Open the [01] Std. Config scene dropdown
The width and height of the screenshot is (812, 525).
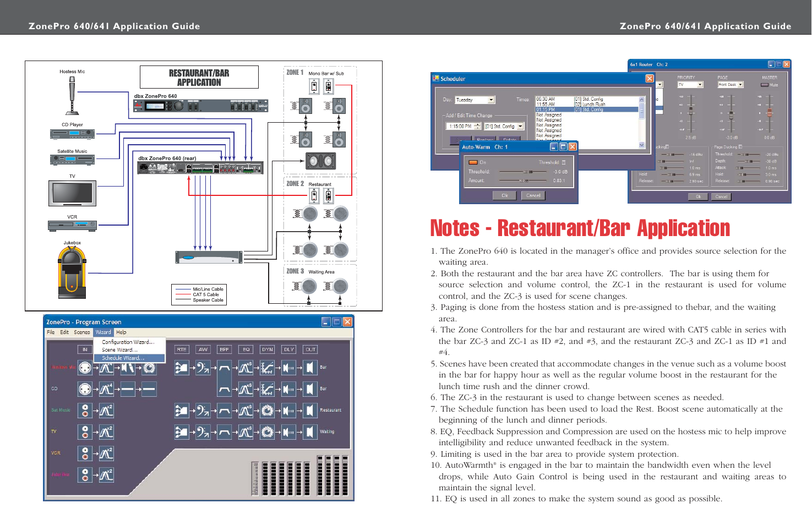(504, 127)
